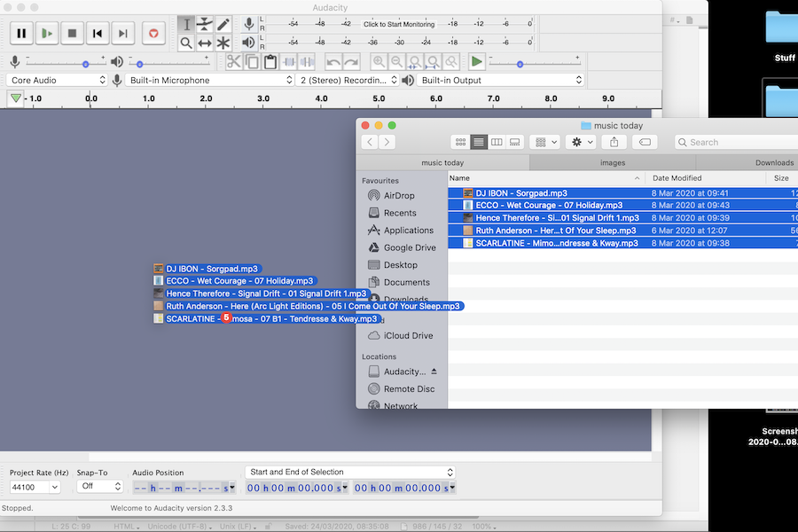Click the record meter microphone icon

248,24
